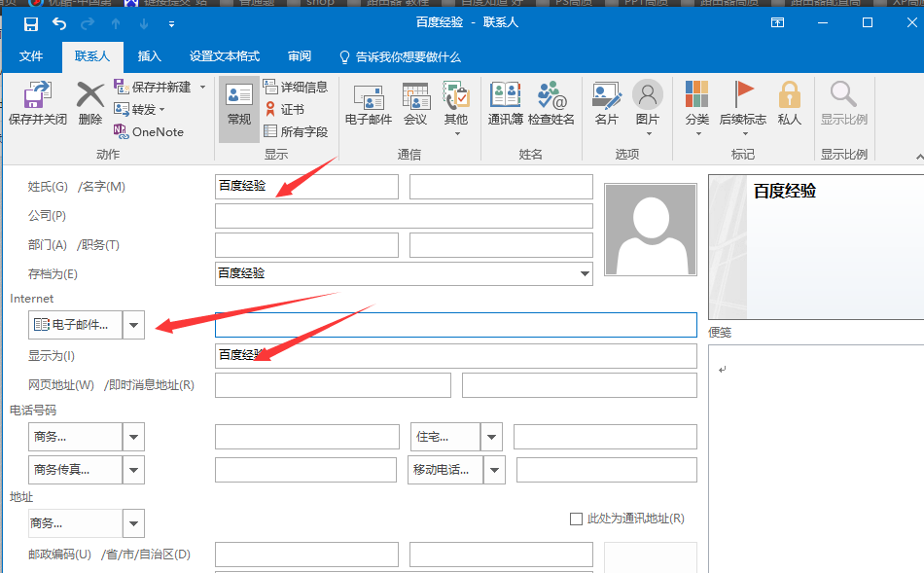Open the 证书 view

tap(284, 110)
